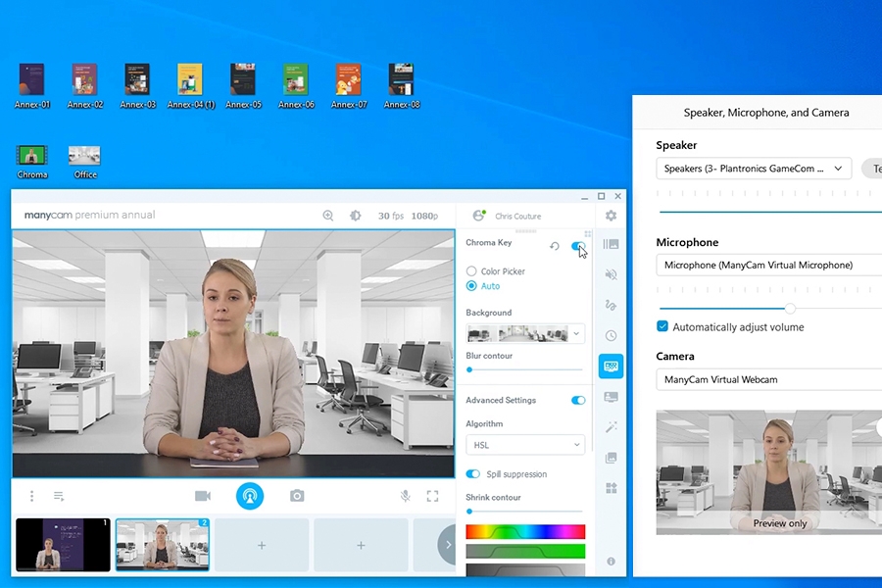Open the time clock panel in sidebar

click(611, 336)
